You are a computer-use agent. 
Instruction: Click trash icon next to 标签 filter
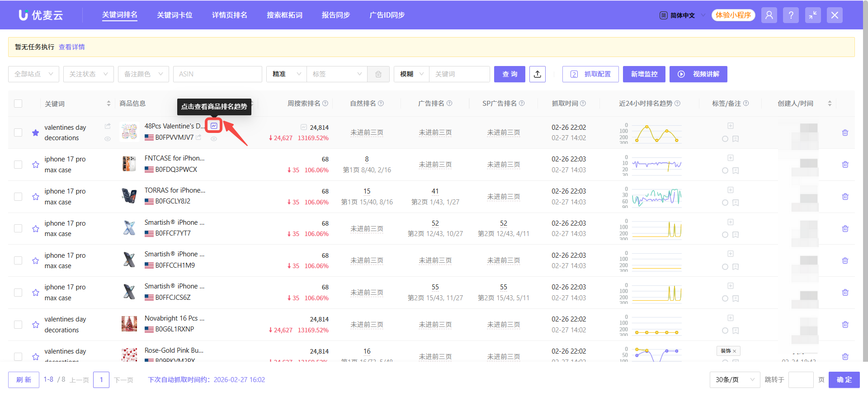tap(378, 74)
